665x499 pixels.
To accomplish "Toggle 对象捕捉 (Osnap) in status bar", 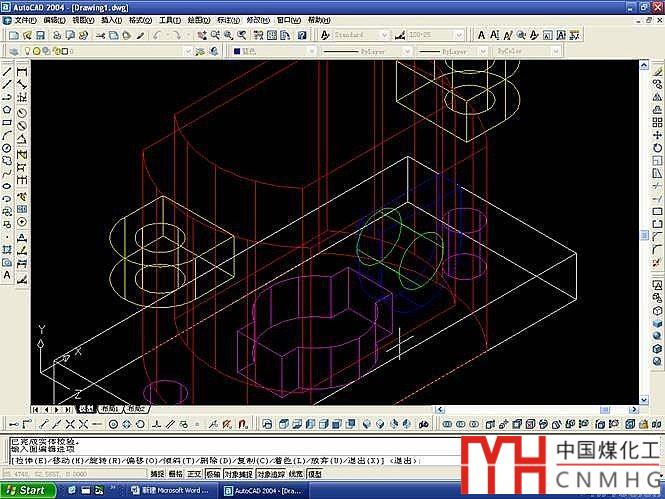I will point(238,474).
